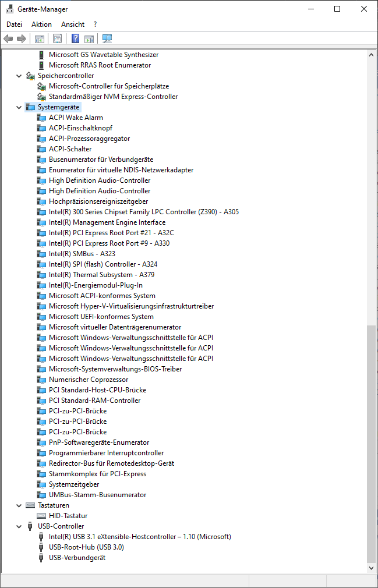Click the scrollbar down arrow
The width and height of the screenshot is (378, 588).
click(x=371, y=568)
